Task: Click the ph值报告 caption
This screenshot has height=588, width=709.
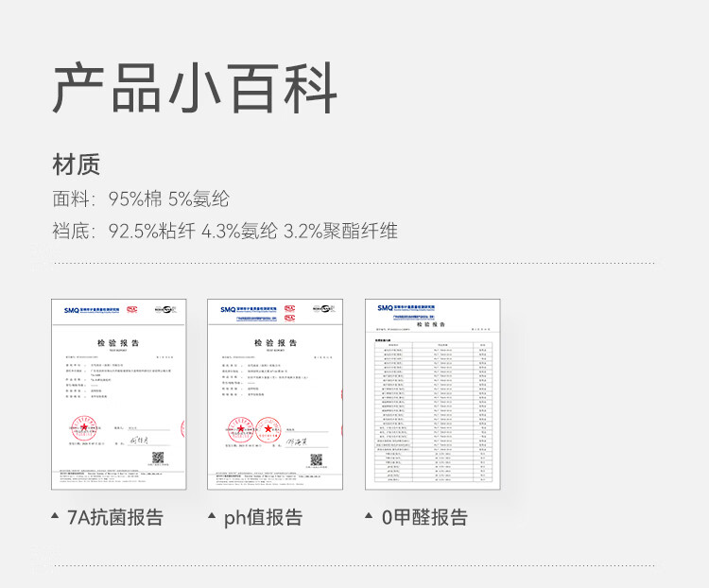Action: pyautogui.click(x=263, y=517)
